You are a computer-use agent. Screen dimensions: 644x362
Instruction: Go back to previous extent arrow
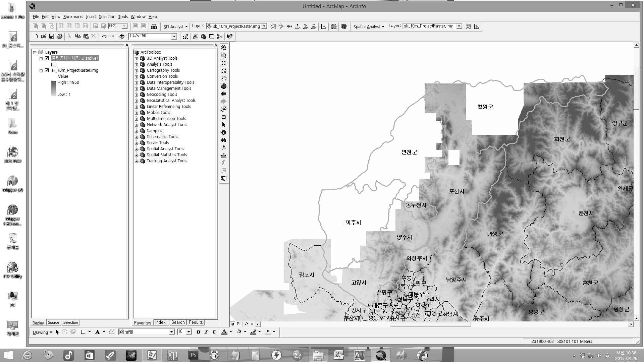tap(224, 94)
